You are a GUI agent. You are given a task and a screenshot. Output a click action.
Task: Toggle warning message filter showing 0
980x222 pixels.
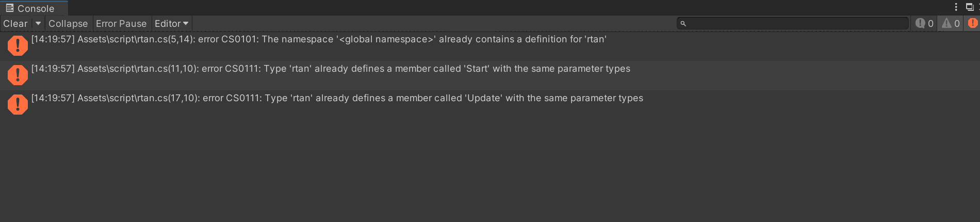[951, 23]
